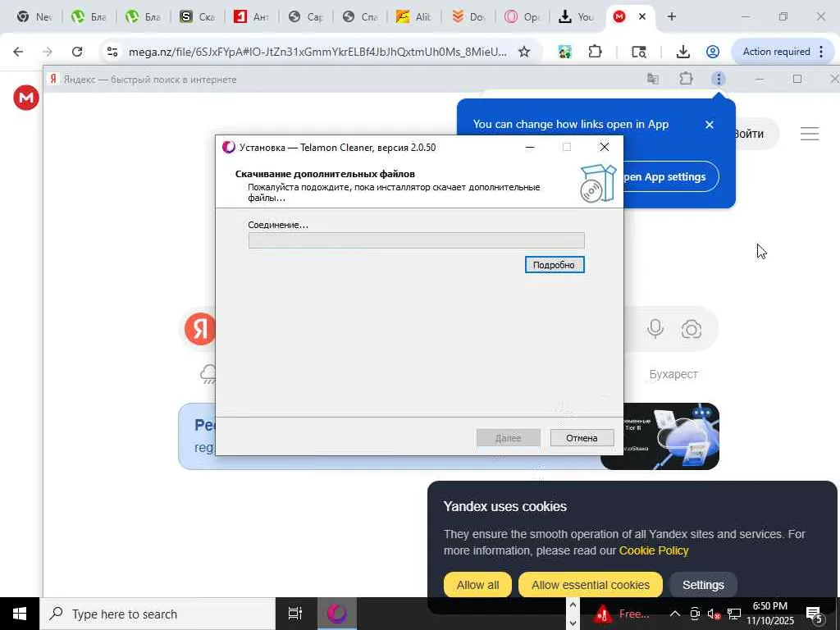840x630 pixels.
Task: Click Telamon Cleaner taskbar icon
Action: (x=337, y=614)
